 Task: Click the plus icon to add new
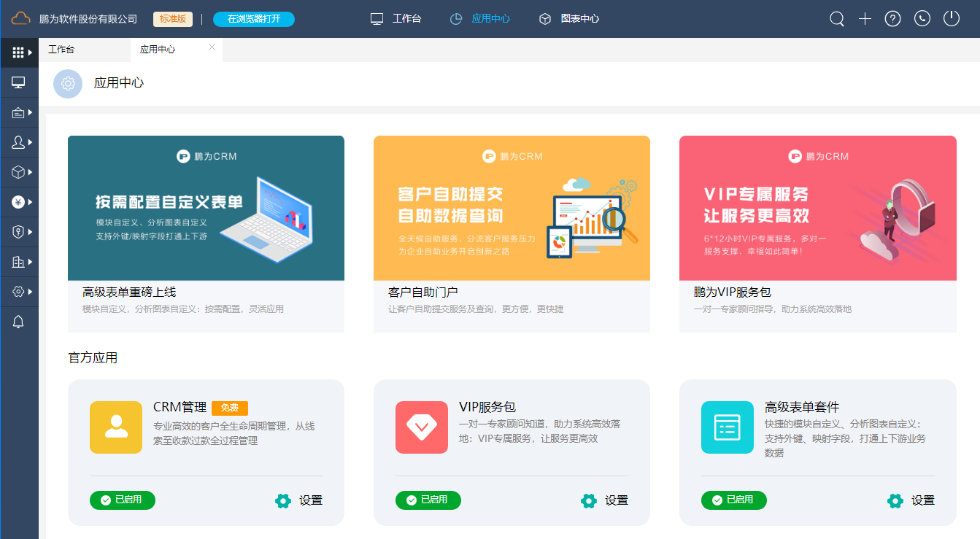(865, 19)
